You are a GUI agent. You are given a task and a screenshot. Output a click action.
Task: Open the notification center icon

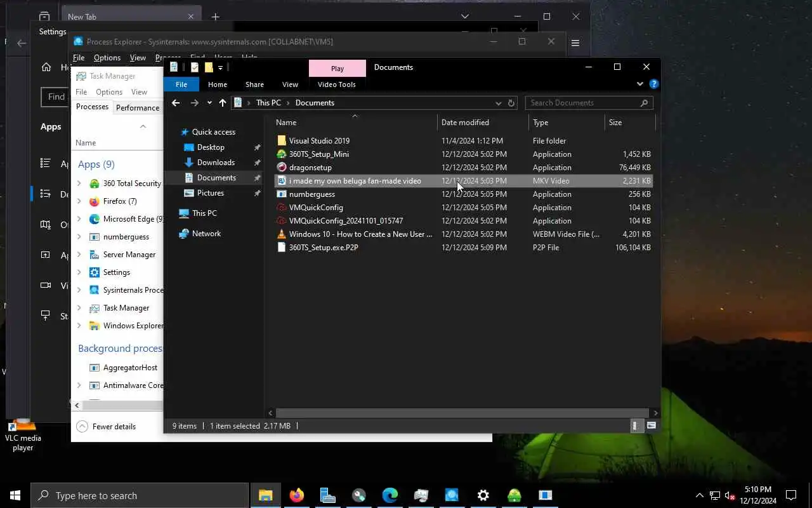click(791, 495)
